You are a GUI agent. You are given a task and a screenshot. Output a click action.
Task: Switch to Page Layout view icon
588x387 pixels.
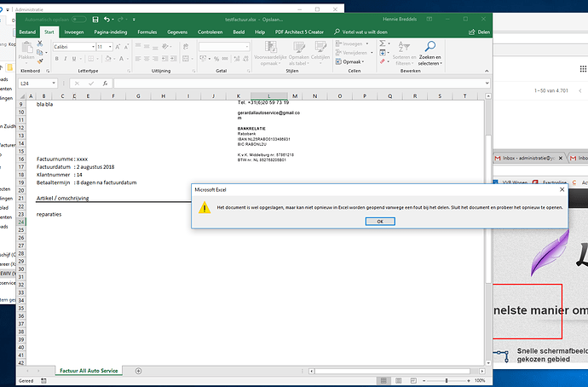point(398,381)
